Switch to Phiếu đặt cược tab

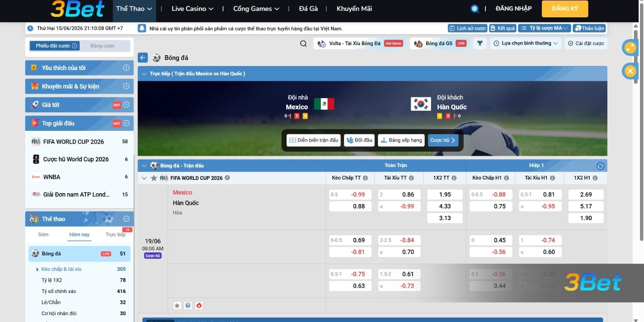[x=54, y=45]
